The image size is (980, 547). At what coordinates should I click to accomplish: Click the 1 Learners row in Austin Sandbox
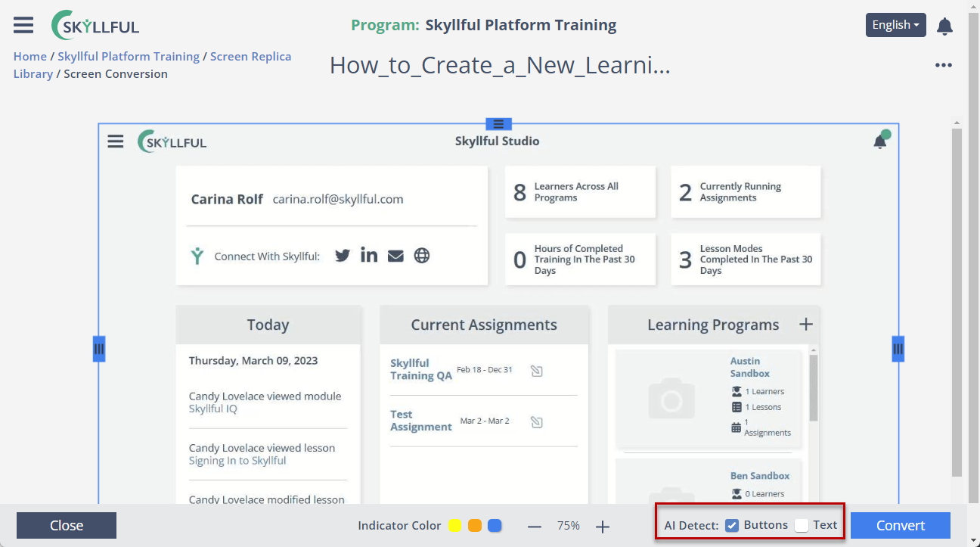click(x=758, y=391)
